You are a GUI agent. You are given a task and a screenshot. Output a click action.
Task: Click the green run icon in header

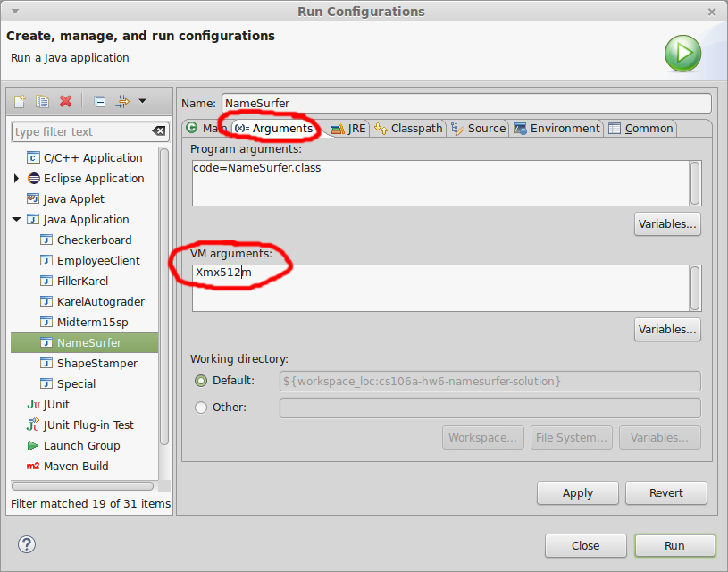(682, 53)
